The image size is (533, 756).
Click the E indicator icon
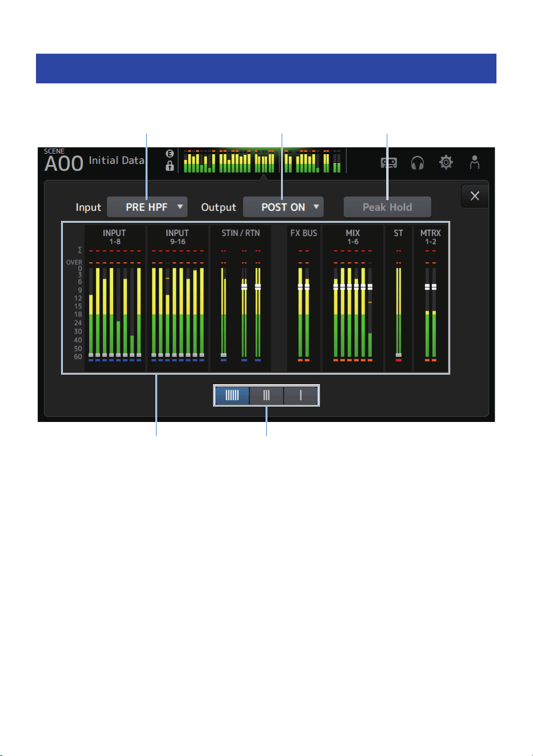pyautogui.click(x=170, y=154)
